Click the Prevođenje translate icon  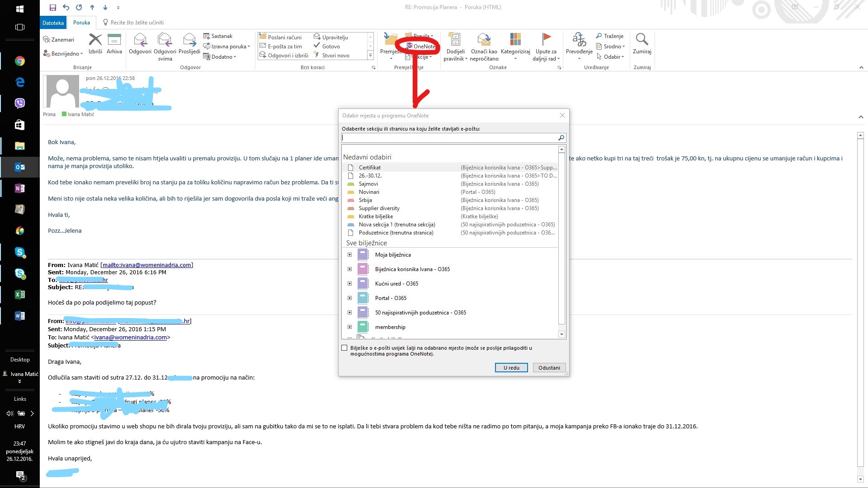(579, 40)
